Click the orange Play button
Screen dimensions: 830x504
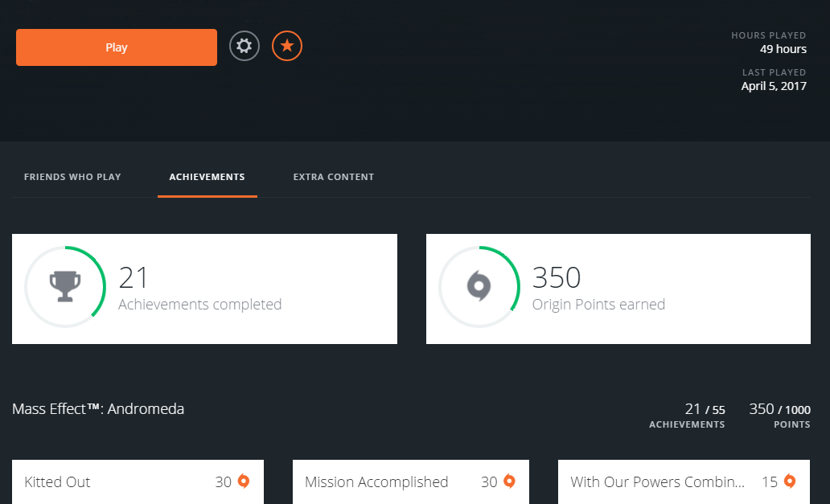coord(117,47)
